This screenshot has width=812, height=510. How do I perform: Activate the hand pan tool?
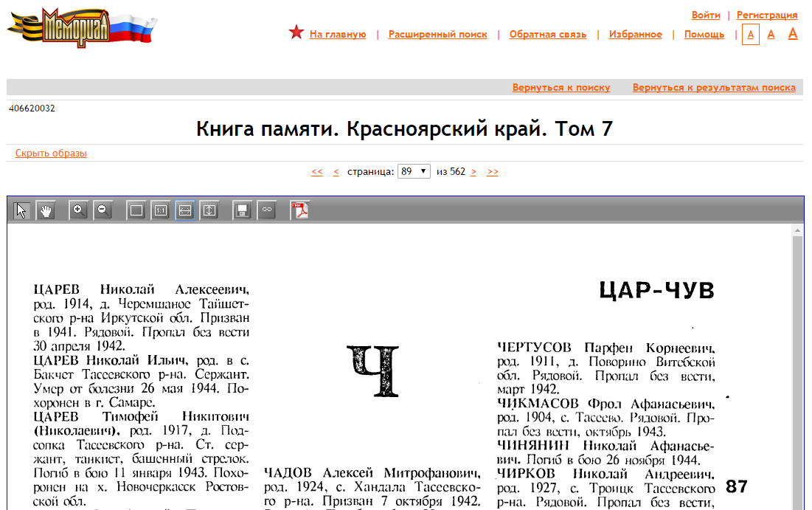pos(46,210)
